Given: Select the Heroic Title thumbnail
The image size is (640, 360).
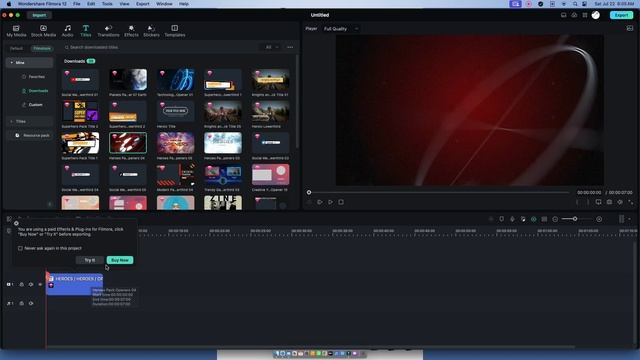Looking at the screenshot, I should [176, 111].
